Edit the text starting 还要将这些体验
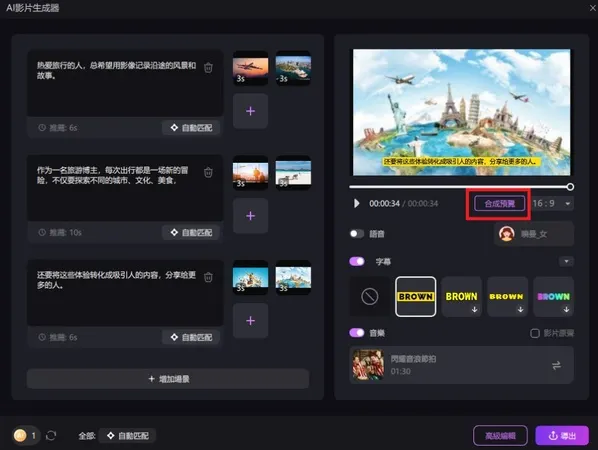The height and width of the screenshot is (450, 598). point(116,280)
